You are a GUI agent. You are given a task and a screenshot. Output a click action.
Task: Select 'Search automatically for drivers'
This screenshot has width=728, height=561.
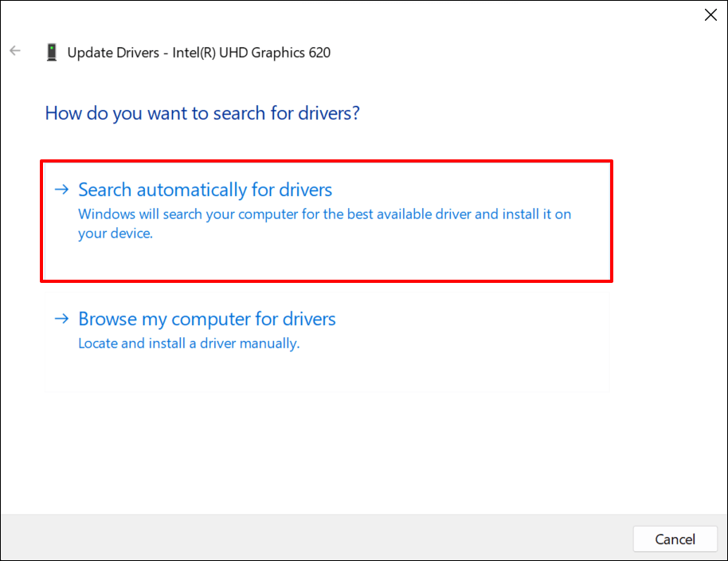(205, 190)
